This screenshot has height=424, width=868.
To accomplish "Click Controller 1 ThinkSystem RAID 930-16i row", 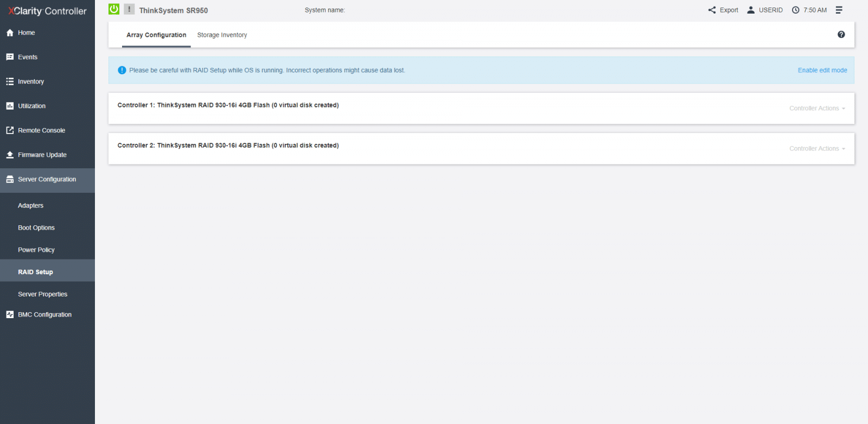I will click(x=481, y=108).
